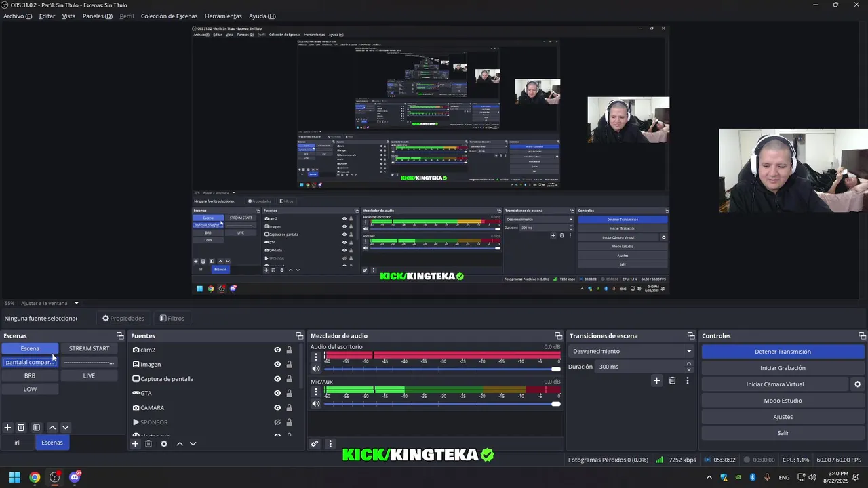Screen dimensions: 868x488
Task: Move source up with the Fuentes up arrow
Action: 180,444
